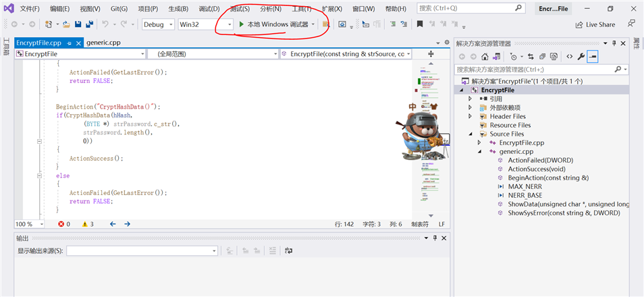Click the pending changes filter clock icon

click(x=514, y=57)
